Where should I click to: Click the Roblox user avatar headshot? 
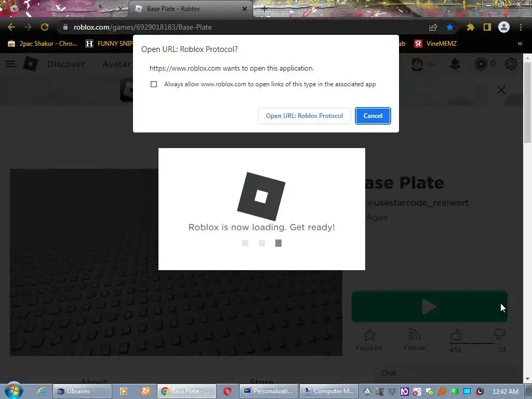coord(417,64)
